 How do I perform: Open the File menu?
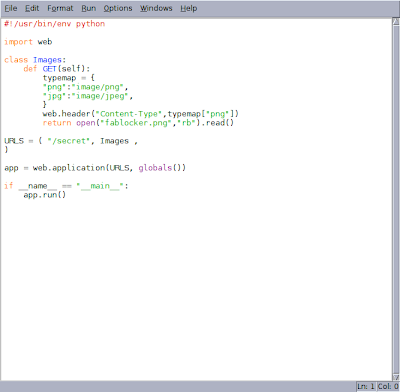pyautogui.click(x=11, y=8)
